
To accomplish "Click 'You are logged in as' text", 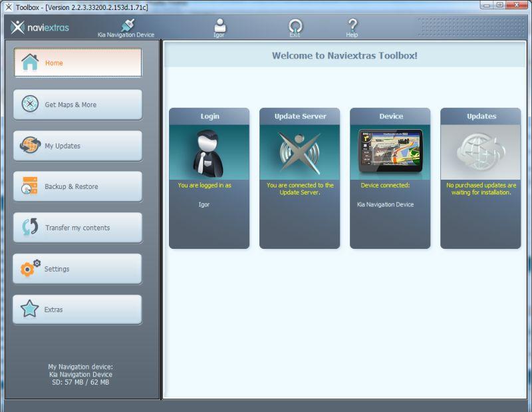I will click(x=204, y=185).
